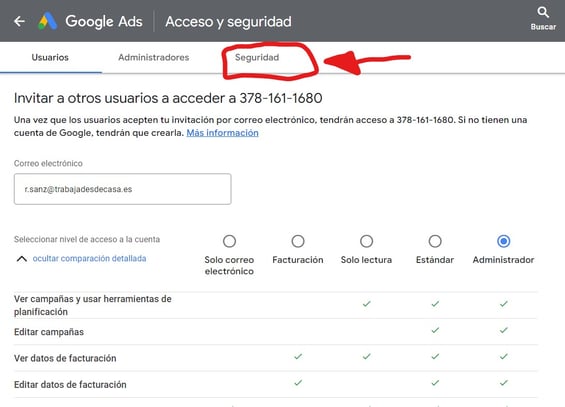Viewport: 565px width, 407px height.
Task: Click the Google Ads logo icon
Action: point(48,21)
